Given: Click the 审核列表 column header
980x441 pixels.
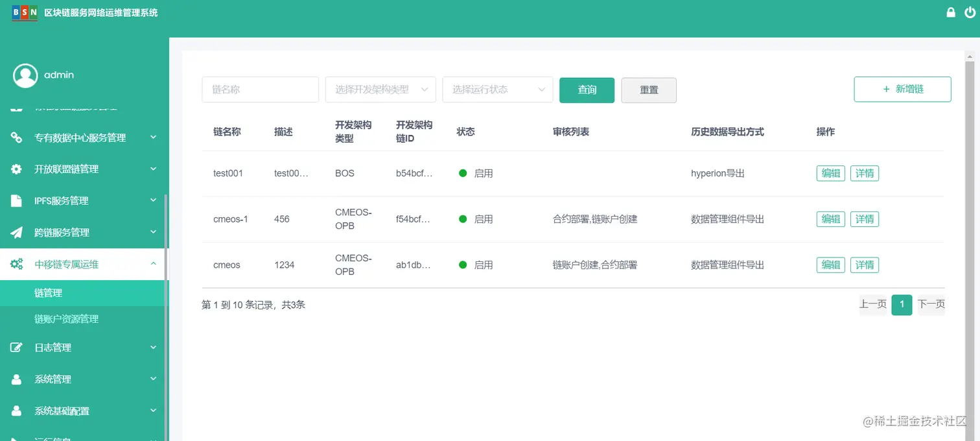Looking at the screenshot, I should click(571, 132).
